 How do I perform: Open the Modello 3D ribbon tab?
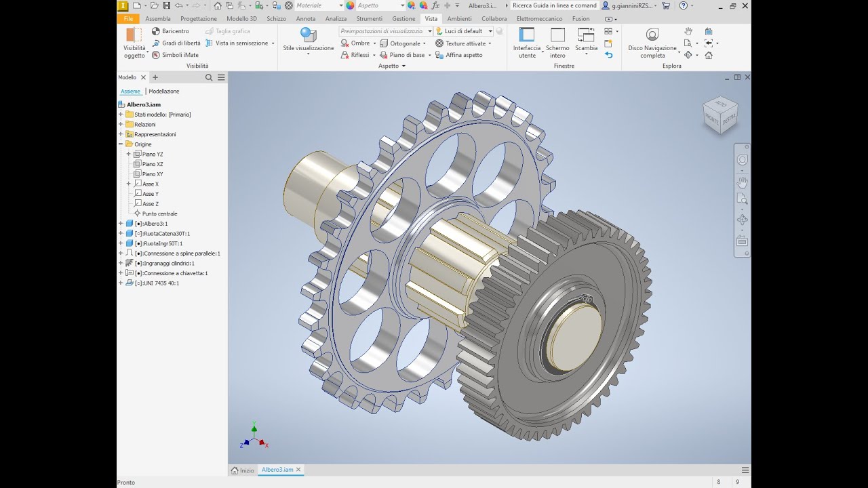[x=241, y=19]
